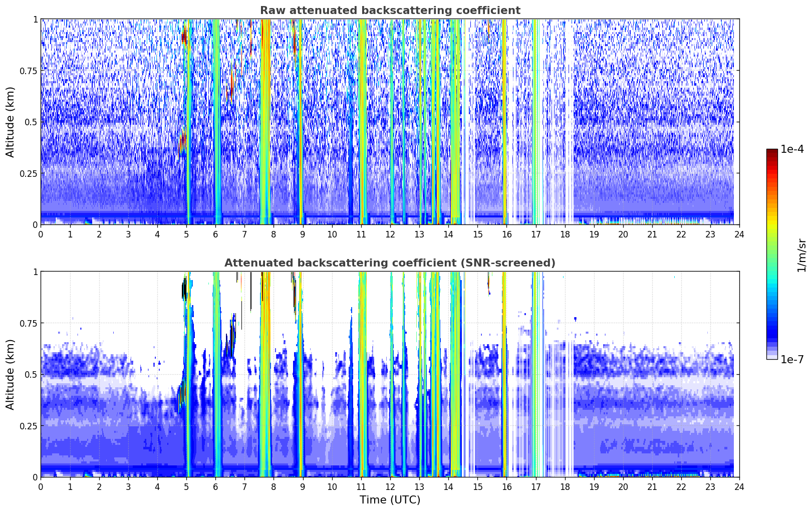Click the '1e-4' colorbar maximum label

(792, 149)
